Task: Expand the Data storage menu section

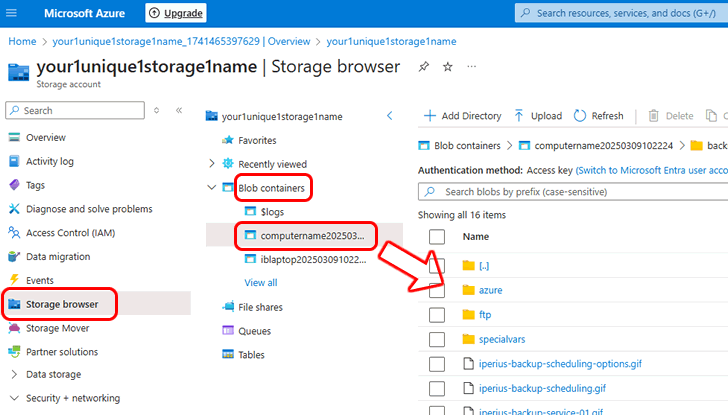Action: [x=14, y=374]
